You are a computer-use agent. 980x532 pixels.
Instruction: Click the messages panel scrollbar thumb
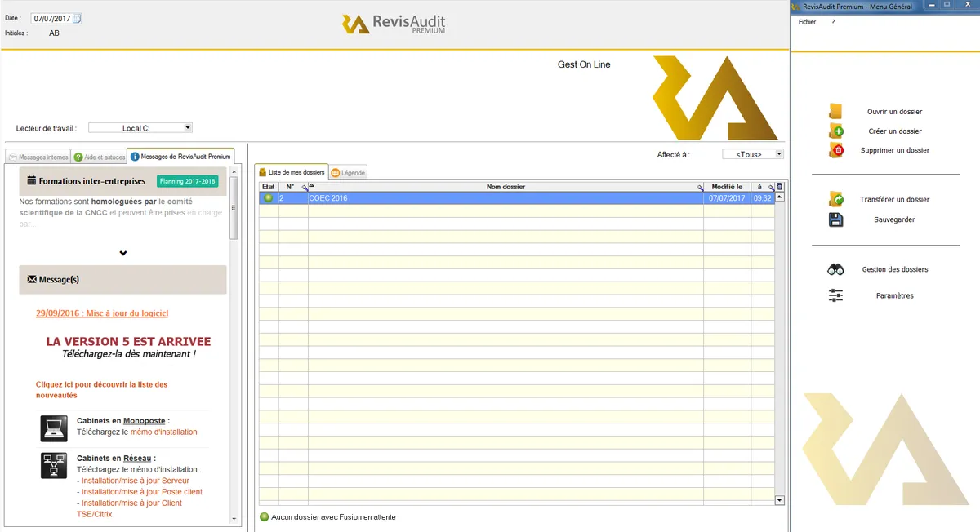click(x=234, y=208)
